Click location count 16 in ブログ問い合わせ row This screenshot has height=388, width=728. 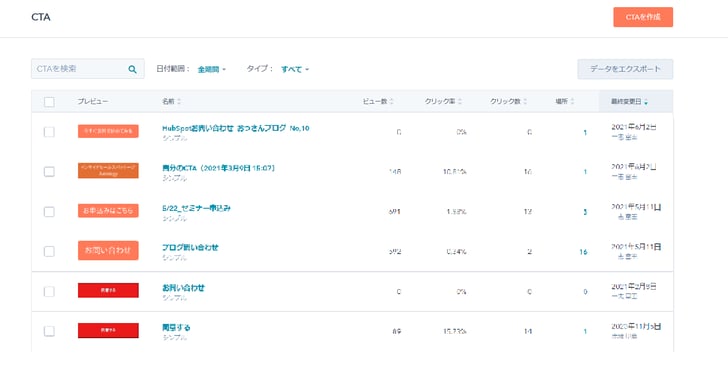click(x=583, y=252)
